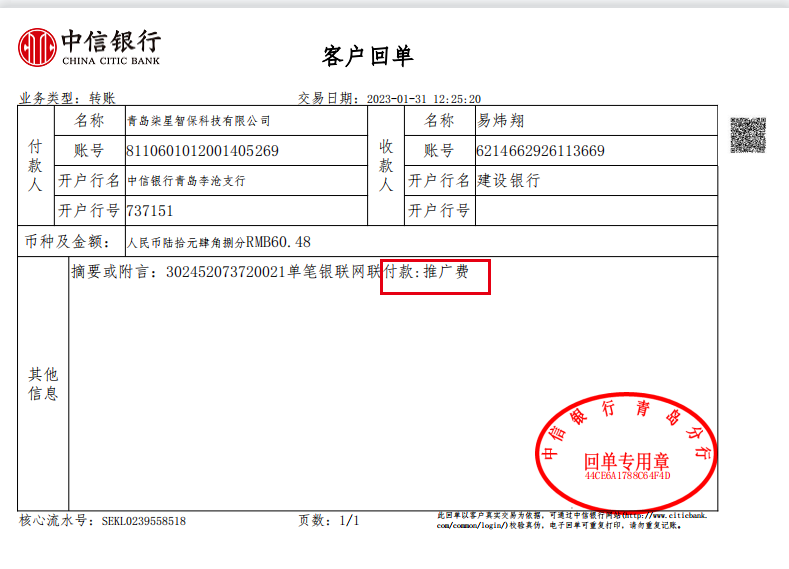This screenshot has height=569, width=789.
Task: Select transaction date 2023-01-31 12:25:20
Action: (x=424, y=99)
